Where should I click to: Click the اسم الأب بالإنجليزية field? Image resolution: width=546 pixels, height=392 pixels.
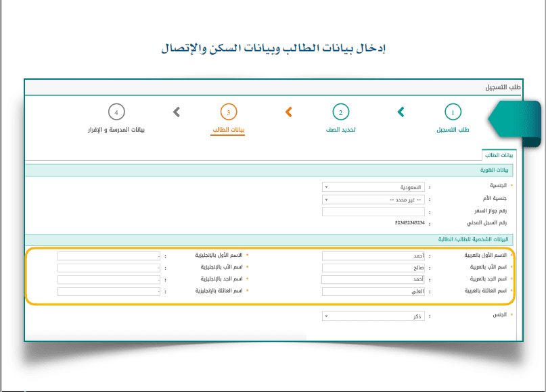coord(109,268)
